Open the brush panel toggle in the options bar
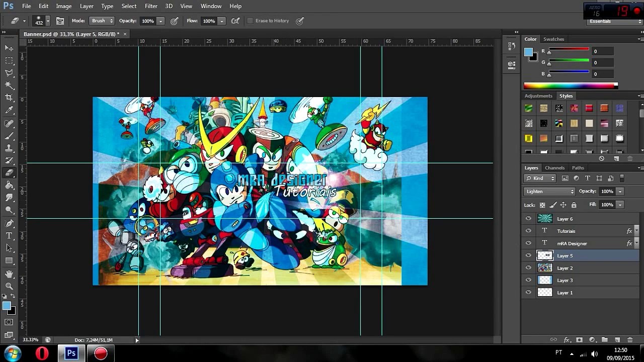The width and height of the screenshot is (644, 362). [x=60, y=21]
